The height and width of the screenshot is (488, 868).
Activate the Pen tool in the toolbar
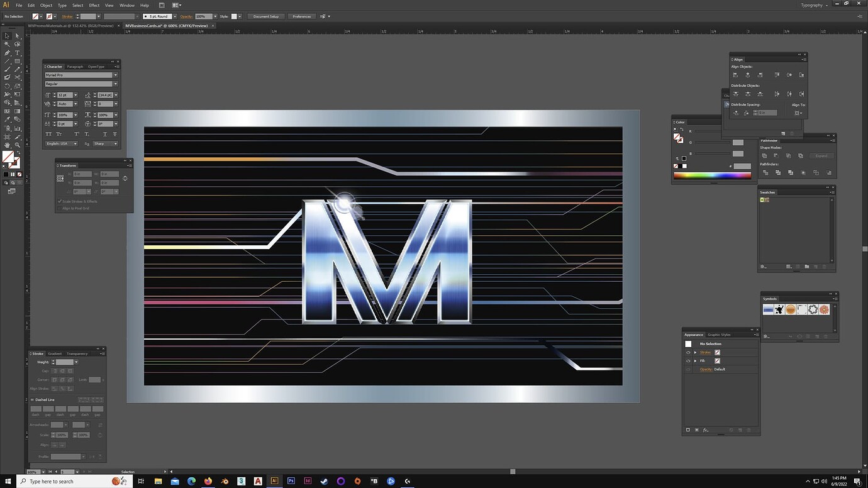coord(7,53)
